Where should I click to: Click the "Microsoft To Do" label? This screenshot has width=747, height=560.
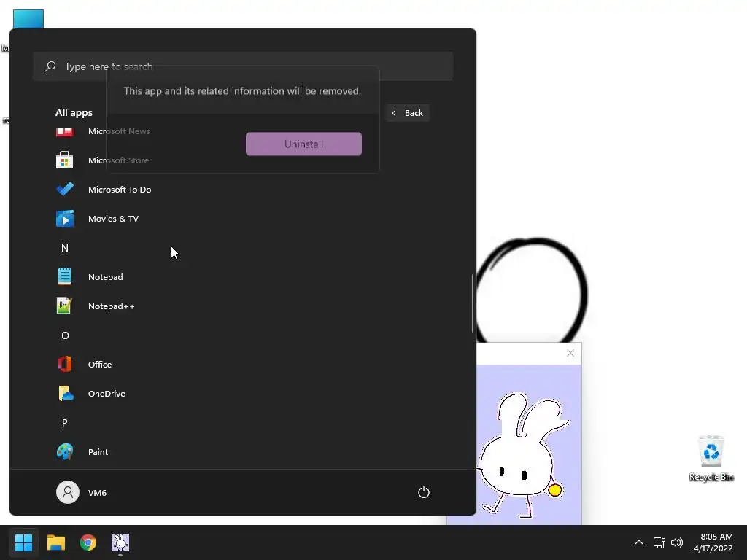coord(120,190)
